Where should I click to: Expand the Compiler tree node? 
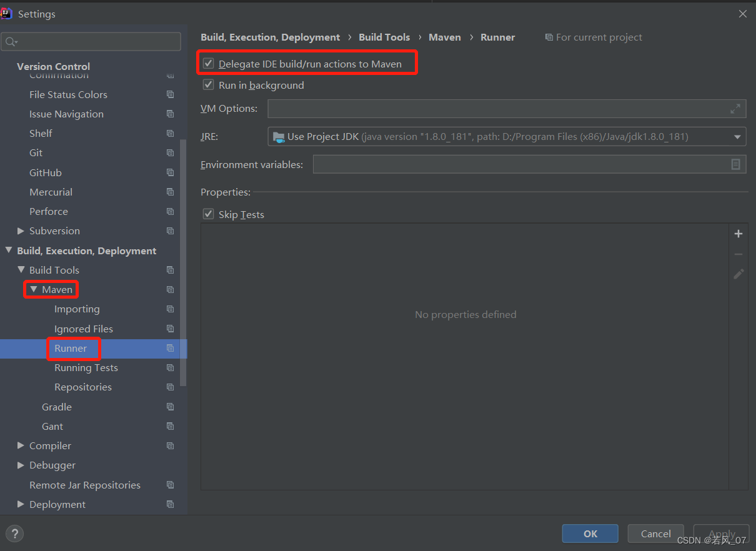coord(21,445)
